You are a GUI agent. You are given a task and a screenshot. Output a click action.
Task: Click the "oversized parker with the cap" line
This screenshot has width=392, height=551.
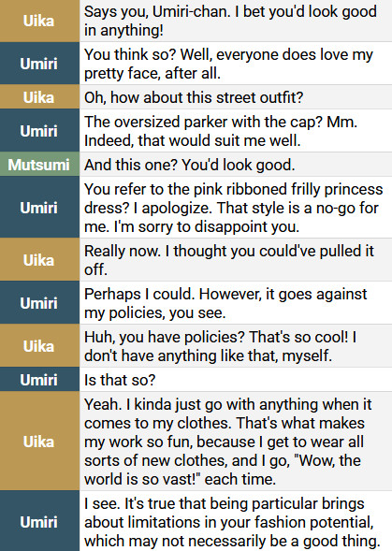point(221,131)
